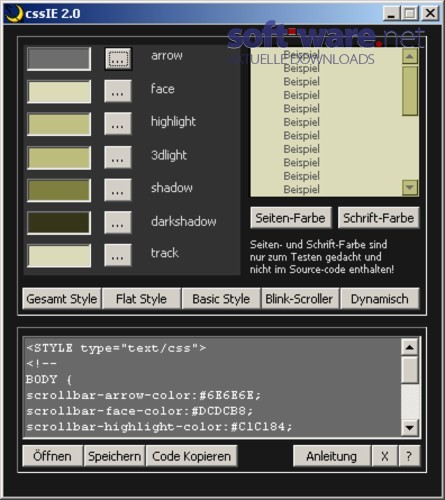Click down arrow of the Beispiel preview scrollbar

point(410,187)
